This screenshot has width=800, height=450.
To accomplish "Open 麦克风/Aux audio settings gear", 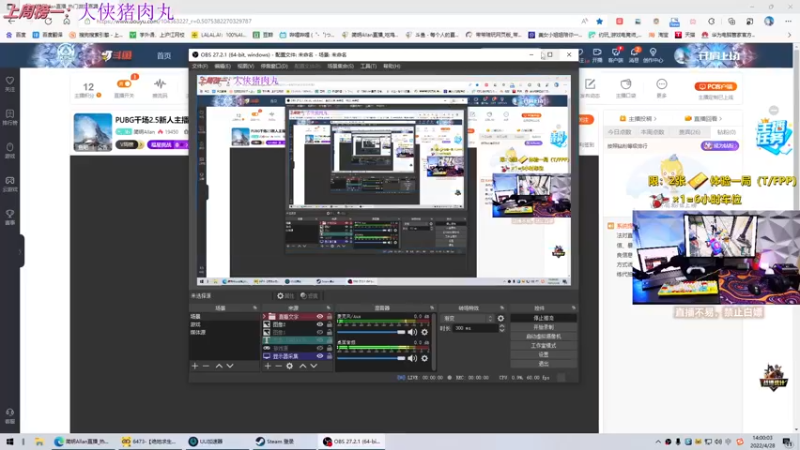I will [x=424, y=332].
